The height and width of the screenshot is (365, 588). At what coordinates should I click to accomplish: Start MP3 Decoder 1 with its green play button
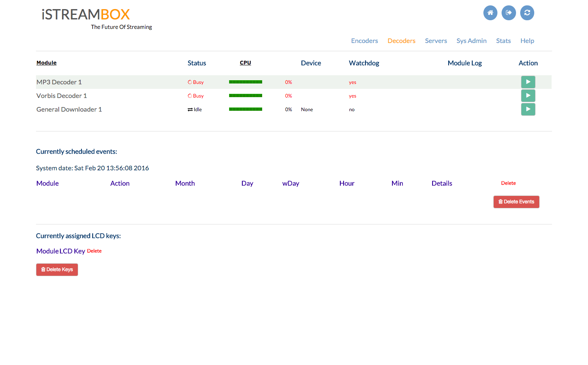[x=528, y=82]
